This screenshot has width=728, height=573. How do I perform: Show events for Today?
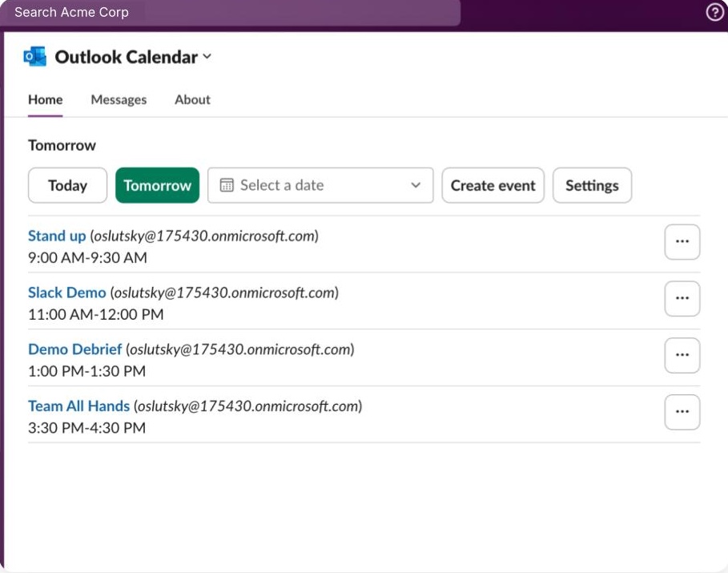point(67,185)
